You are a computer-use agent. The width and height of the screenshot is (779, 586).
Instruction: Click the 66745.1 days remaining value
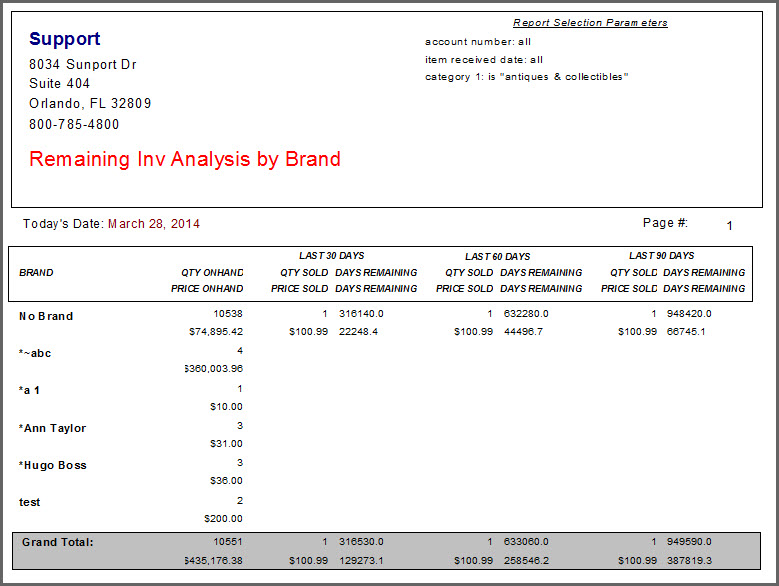pos(686,332)
